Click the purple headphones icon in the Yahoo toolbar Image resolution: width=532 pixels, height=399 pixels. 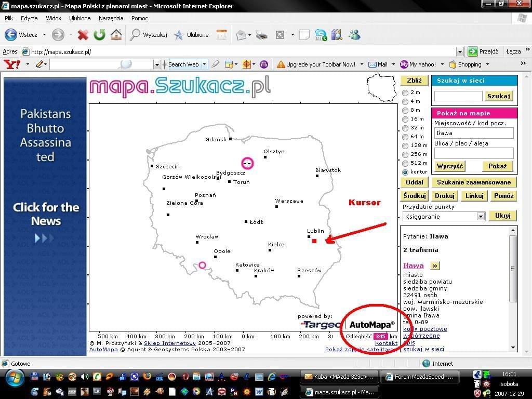(263, 64)
